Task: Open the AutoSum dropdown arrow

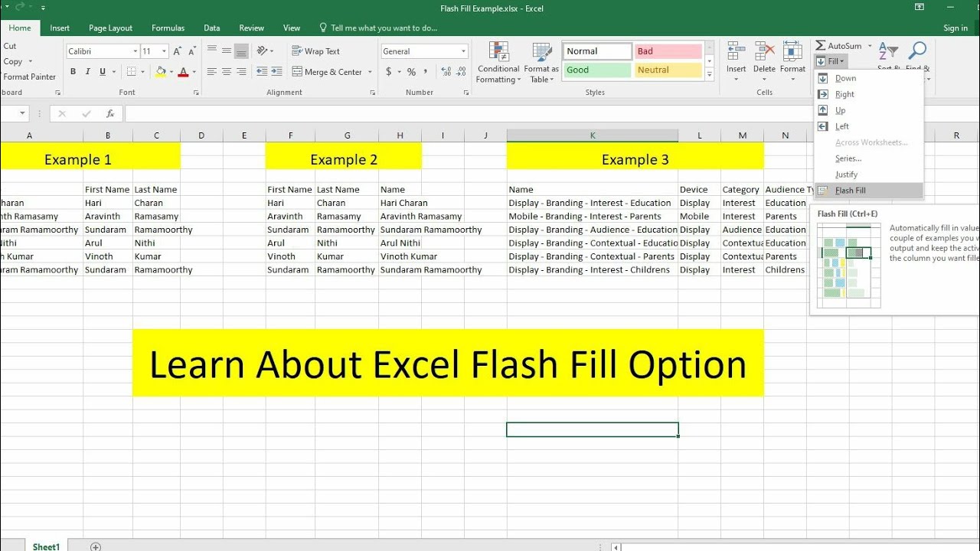Action: tap(870, 46)
